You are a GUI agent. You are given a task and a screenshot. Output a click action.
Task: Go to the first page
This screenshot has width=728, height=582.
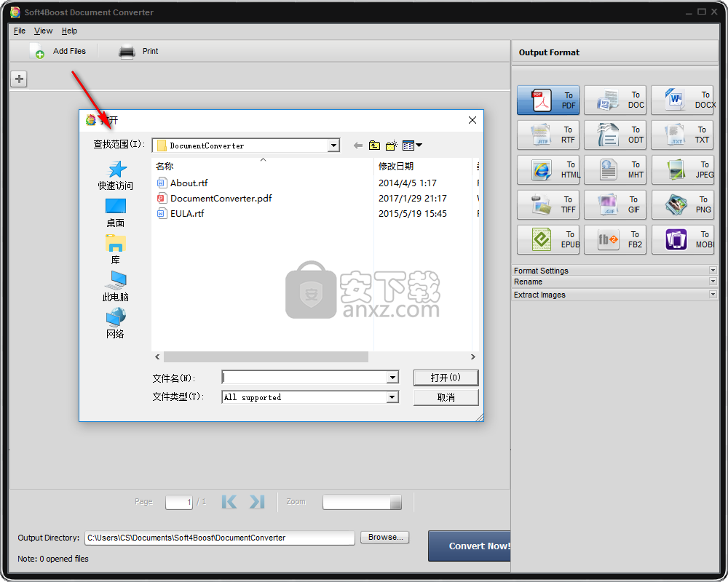(x=229, y=502)
